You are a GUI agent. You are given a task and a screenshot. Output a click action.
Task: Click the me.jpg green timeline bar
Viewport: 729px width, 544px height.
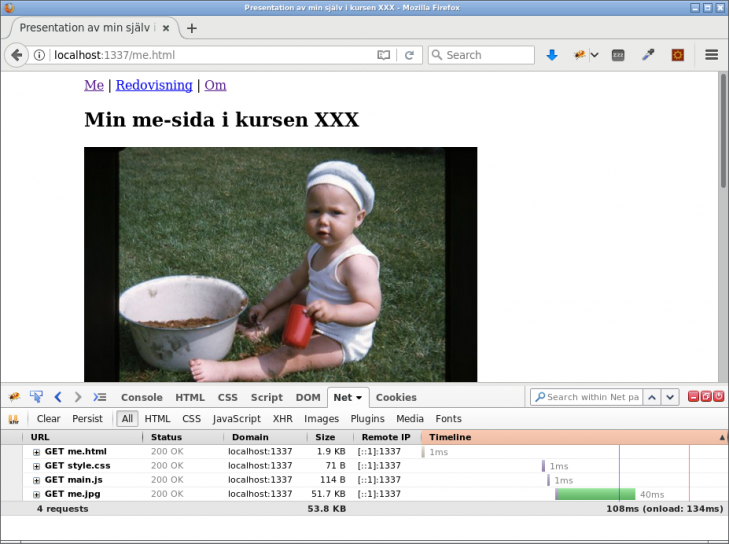pos(595,494)
